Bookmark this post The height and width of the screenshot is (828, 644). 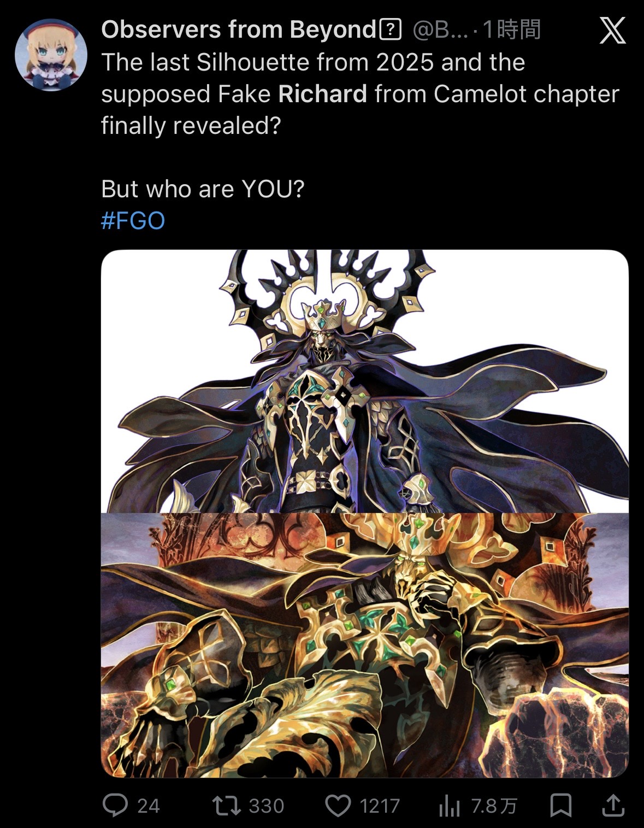(x=560, y=806)
